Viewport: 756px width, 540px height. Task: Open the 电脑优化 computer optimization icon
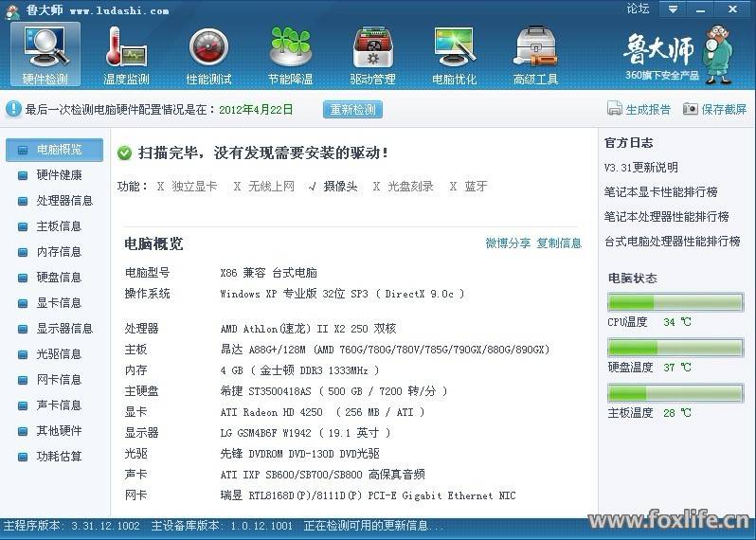(x=454, y=48)
